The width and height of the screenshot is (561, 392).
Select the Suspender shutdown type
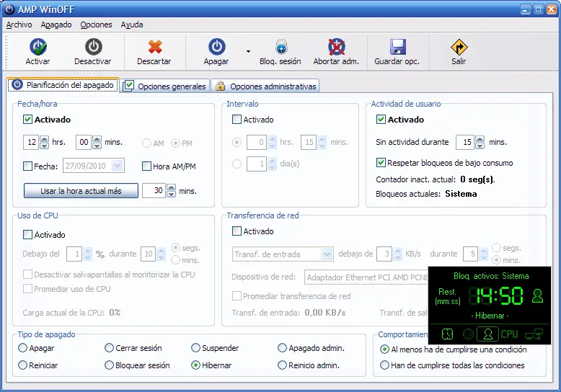tap(196, 348)
